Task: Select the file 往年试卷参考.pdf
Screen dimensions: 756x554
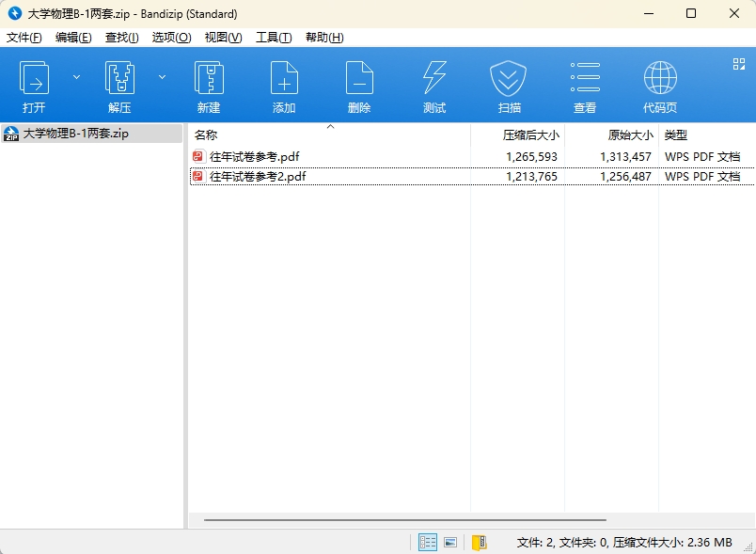Action: 255,157
